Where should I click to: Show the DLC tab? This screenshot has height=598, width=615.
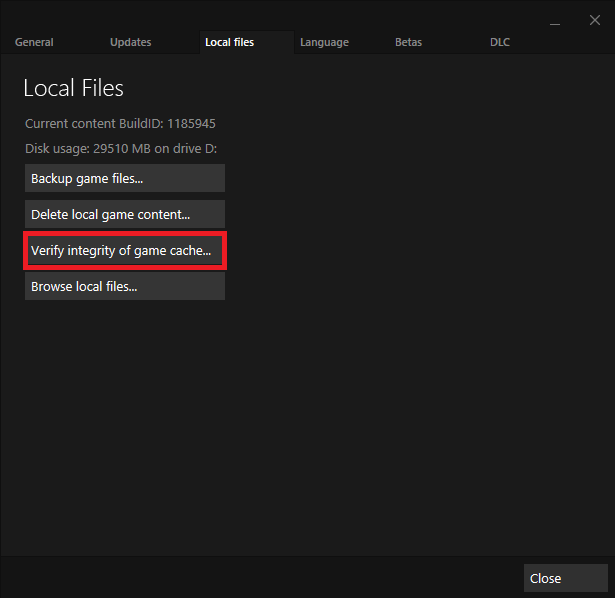[x=499, y=42]
